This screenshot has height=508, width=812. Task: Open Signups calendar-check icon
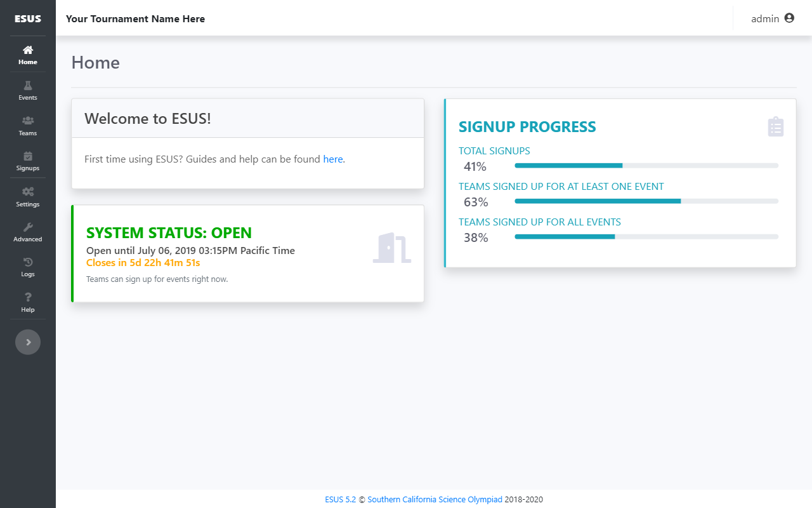click(x=28, y=156)
